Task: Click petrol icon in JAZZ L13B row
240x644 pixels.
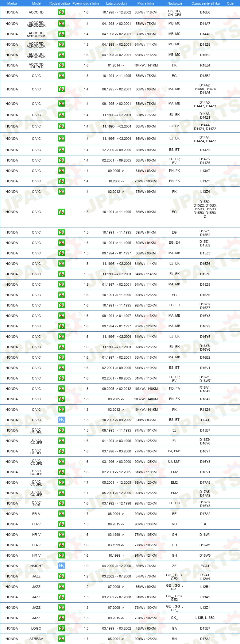Action: point(62,618)
